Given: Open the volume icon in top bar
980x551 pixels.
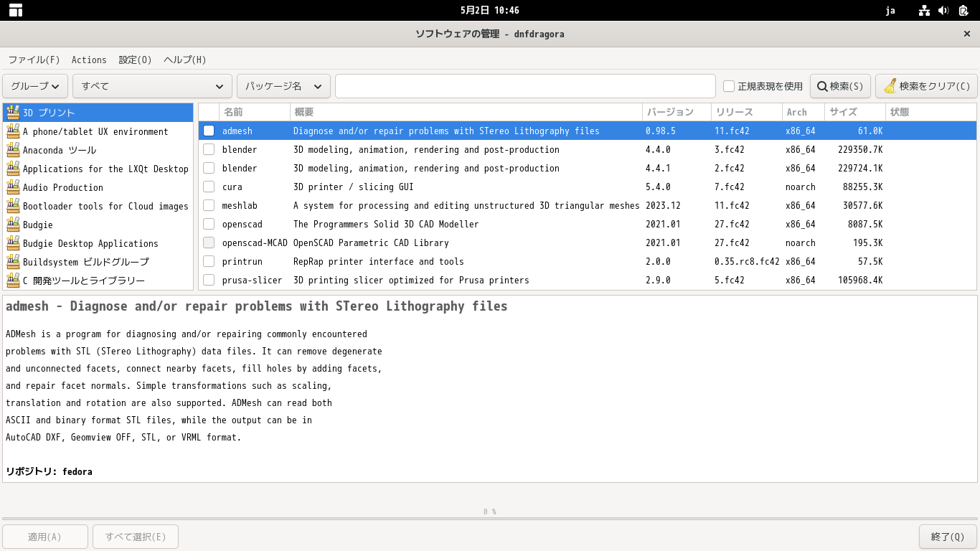Looking at the screenshot, I should coord(943,10).
